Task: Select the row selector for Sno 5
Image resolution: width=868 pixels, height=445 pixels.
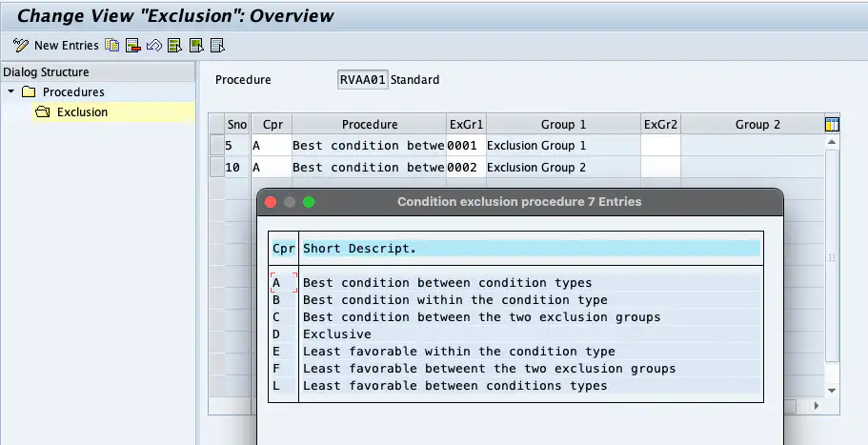Action: pyautogui.click(x=216, y=146)
